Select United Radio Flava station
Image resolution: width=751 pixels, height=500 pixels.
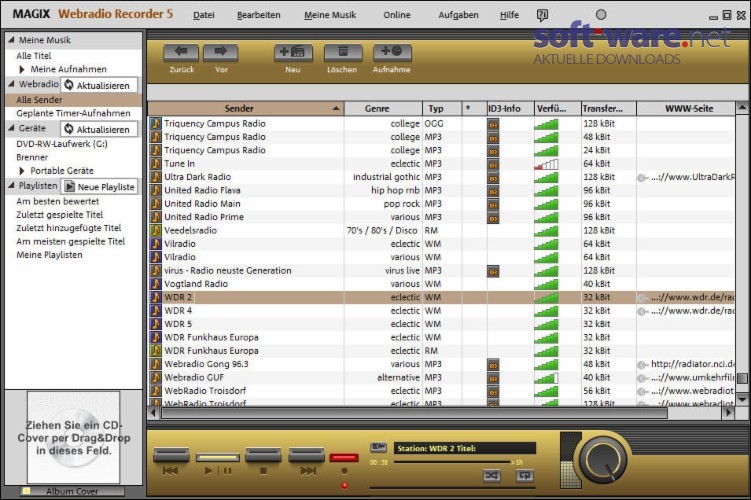pyautogui.click(x=441, y=191)
